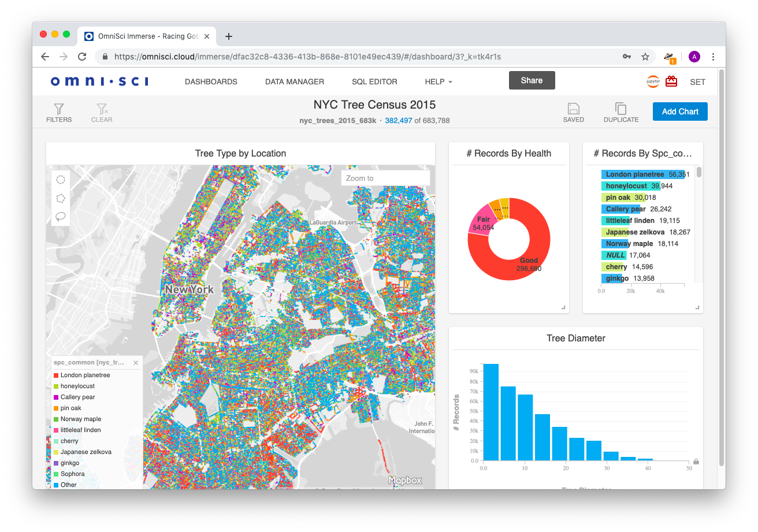Viewport: 758px width, 532px height.
Task: Click the Clear filters icon
Action: (x=102, y=109)
